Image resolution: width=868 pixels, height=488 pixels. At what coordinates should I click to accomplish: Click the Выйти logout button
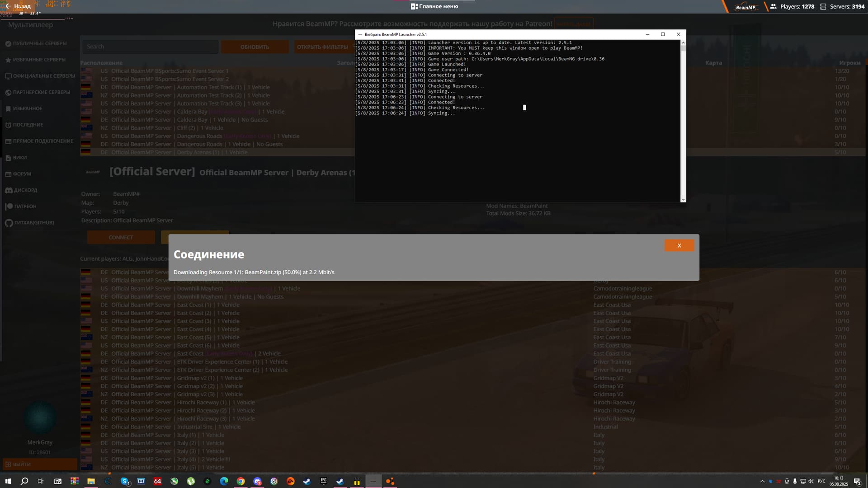pyautogui.click(x=40, y=464)
